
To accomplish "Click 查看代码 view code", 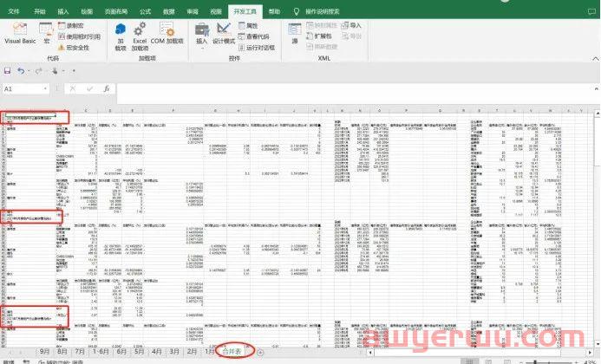I will (253, 36).
